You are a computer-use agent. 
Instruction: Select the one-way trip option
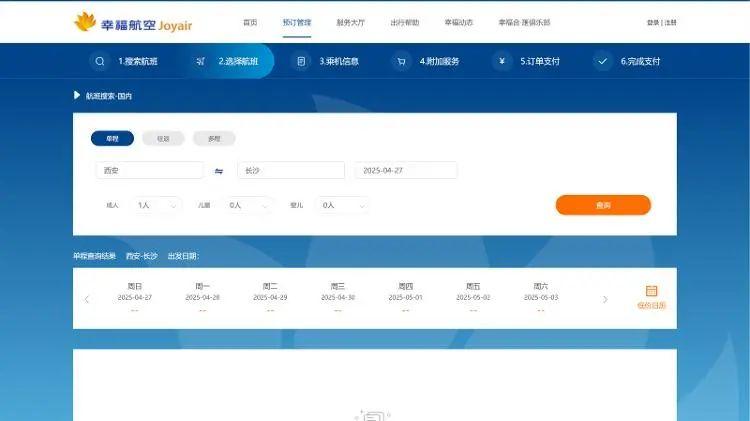click(x=112, y=138)
